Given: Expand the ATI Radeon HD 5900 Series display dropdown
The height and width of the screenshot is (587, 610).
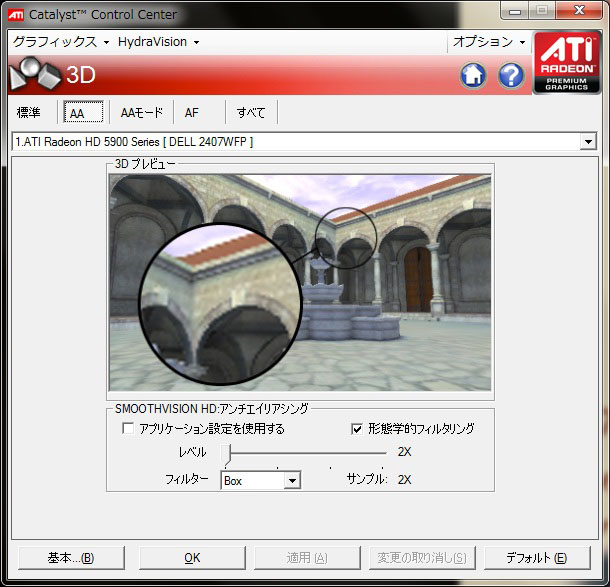Looking at the screenshot, I should click(588, 142).
